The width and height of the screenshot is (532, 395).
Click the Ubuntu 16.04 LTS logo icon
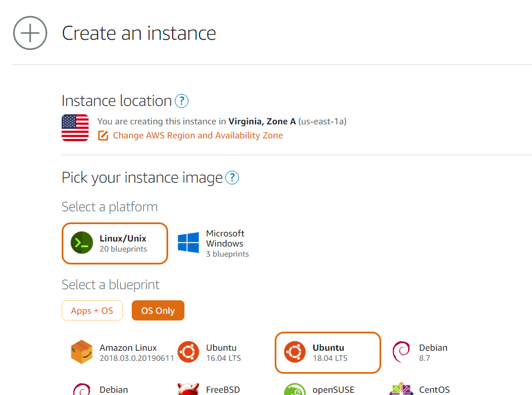pyautogui.click(x=188, y=352)
